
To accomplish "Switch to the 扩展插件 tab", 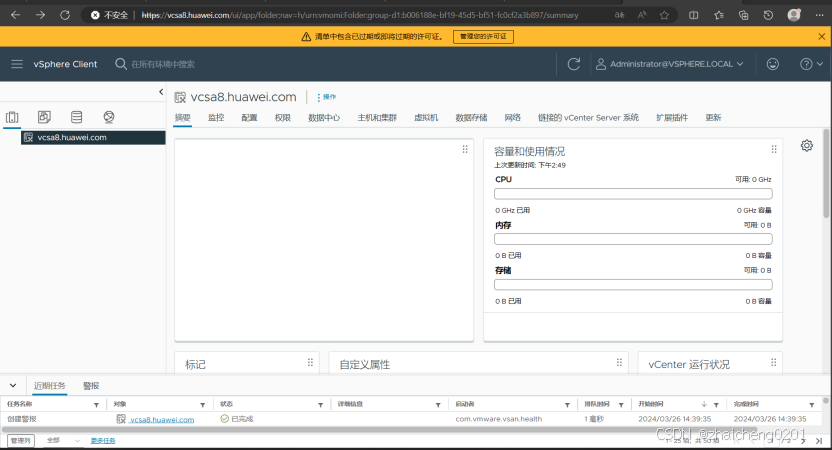I will point(672,118).
